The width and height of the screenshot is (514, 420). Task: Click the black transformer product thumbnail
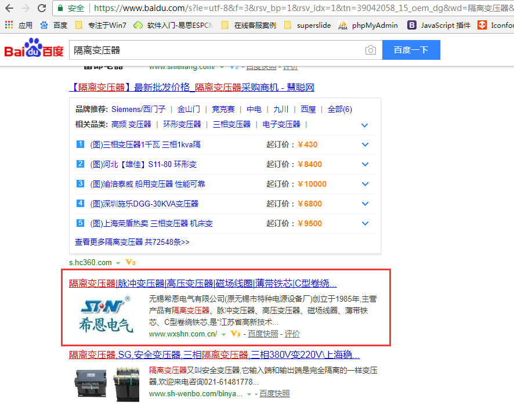(x=107, y=384)
